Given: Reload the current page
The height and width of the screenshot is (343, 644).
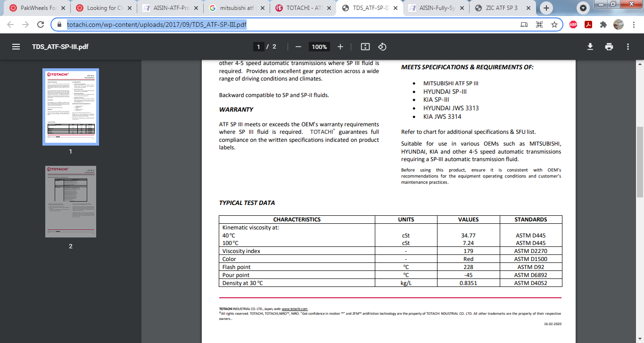Looking at the screenshot, I should (x=41, y=24).
